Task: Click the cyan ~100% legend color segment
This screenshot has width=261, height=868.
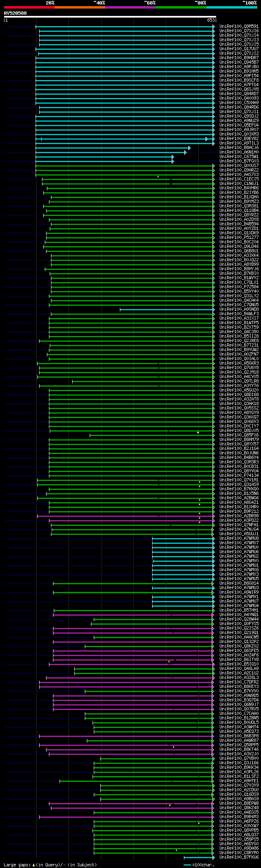Action: 232,7
